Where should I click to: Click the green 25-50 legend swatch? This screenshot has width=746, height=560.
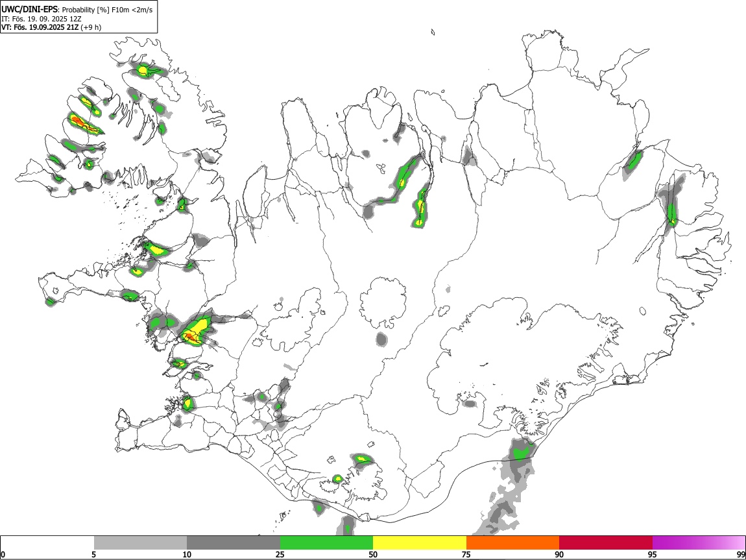click(326, 542)
